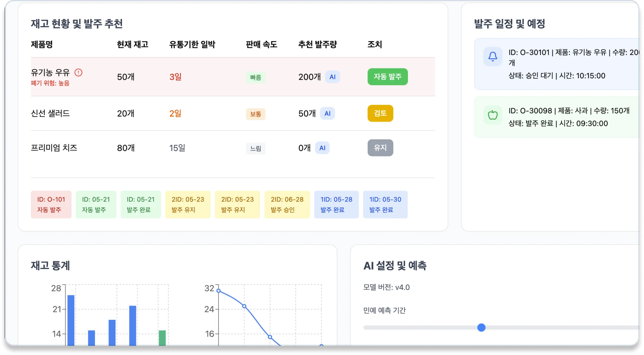The width and height of the screenshot is (644, 355).
Task: Click the 보통 speed badge for 신선 샐러드
Action: coord(256,114)
